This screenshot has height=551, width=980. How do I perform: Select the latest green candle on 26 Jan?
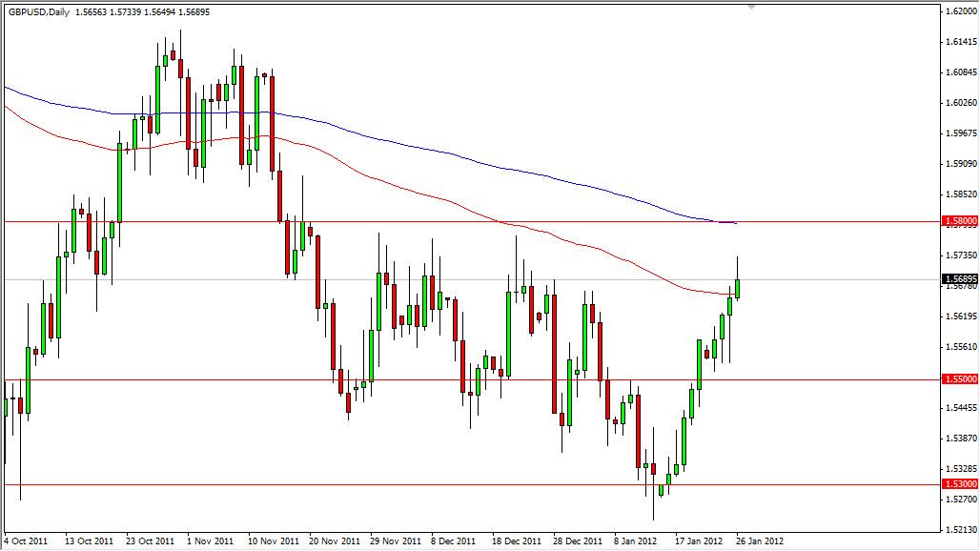click(738, 289)
